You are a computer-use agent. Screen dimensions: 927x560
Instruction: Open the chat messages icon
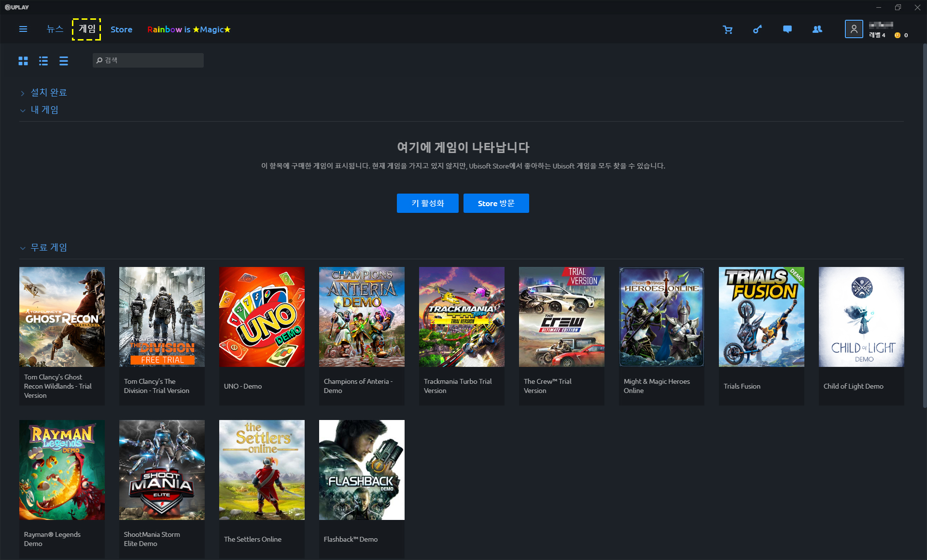click(787, 29)
